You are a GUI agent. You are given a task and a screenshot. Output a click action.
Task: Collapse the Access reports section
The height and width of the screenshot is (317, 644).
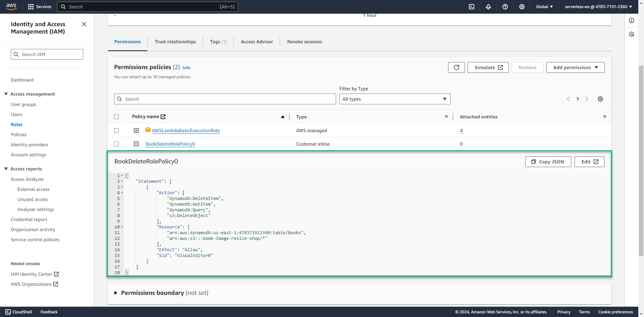[x=6, y=169]
